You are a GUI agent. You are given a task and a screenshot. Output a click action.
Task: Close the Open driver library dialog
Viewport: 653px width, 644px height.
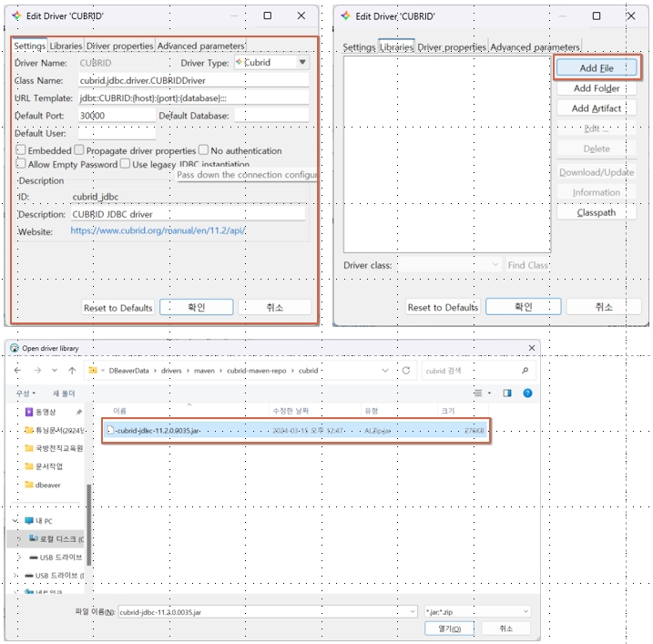(x=531, y=348)
